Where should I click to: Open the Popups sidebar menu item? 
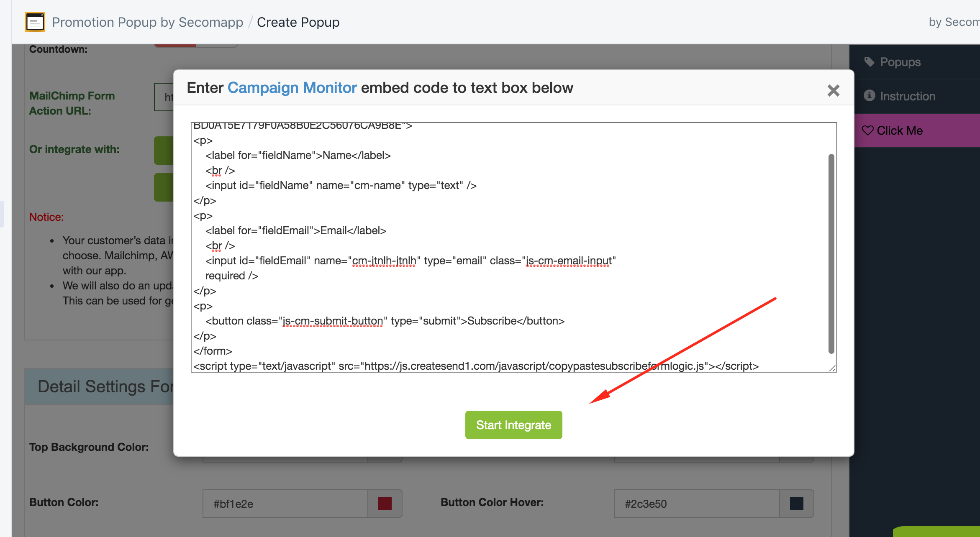point(915,62)
